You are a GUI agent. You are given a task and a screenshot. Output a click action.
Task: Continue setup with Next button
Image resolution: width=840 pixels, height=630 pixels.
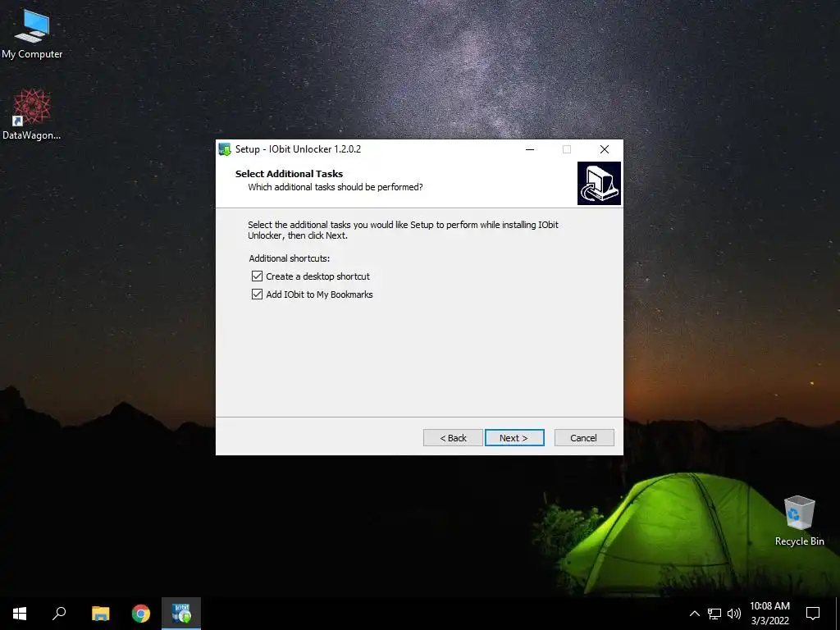[514, 438]
